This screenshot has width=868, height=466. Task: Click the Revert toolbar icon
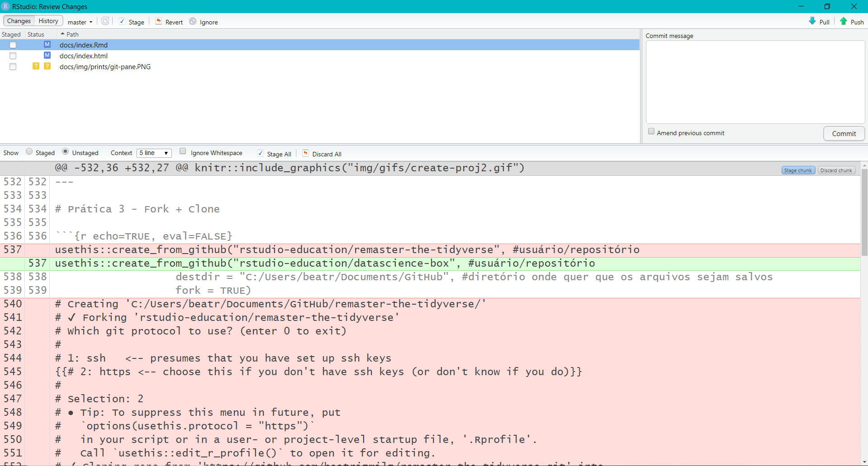pos(159,21)
